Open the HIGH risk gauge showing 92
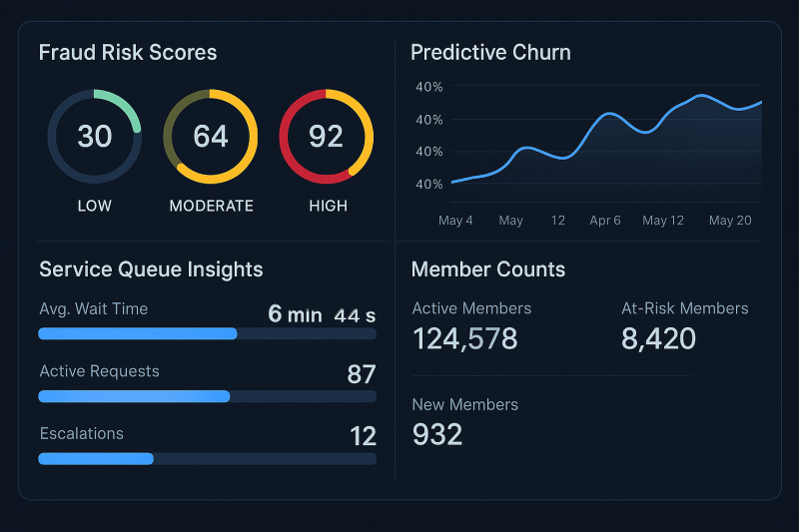Image resolution: width=799 pixels, height=532 pixels. 327,137
